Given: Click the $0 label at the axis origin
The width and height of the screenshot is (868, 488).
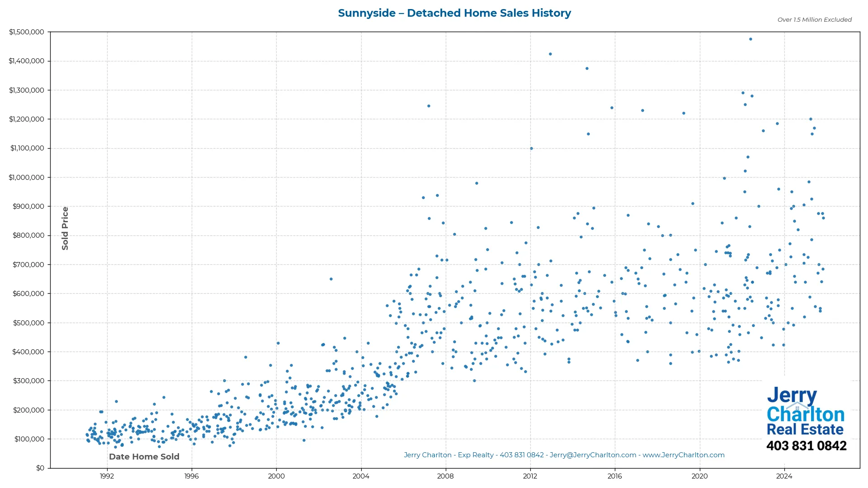Looking at the screenshot, I should pyautogui.click(x=40, y=468).
